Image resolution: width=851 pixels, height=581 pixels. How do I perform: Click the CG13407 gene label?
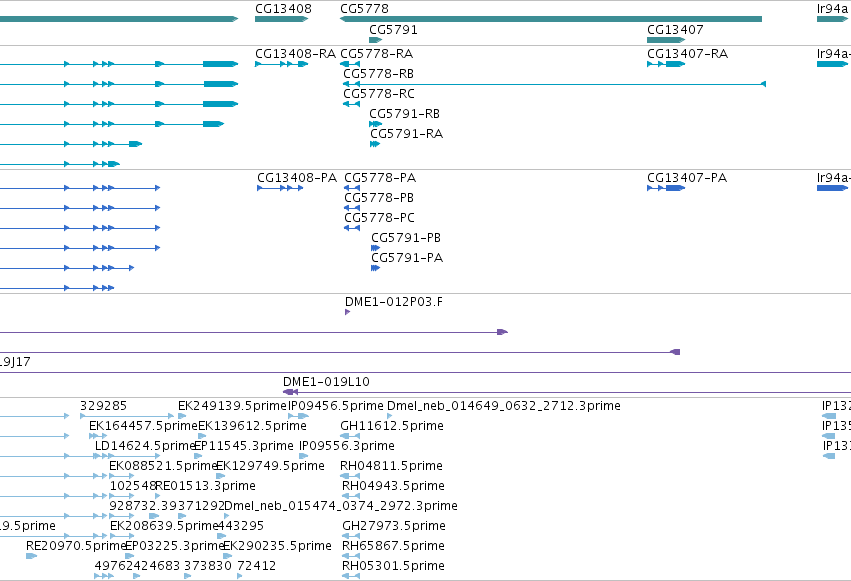(675, 30)
